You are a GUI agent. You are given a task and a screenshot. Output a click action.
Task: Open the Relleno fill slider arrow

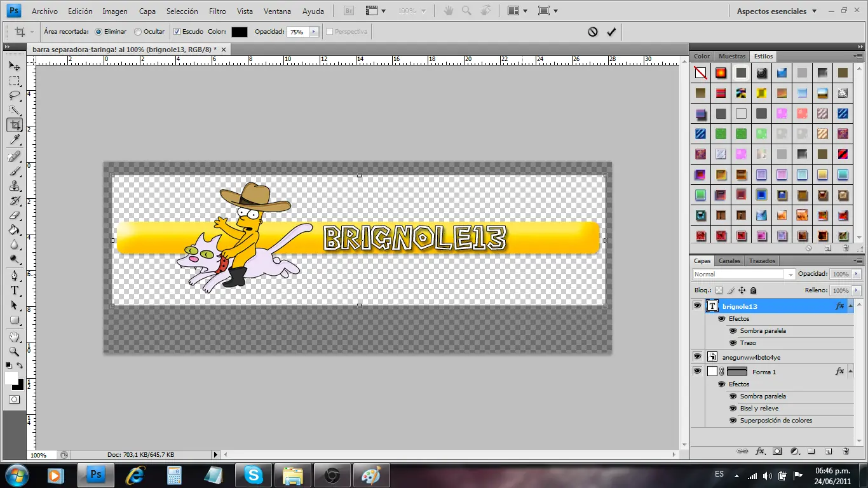(857, 290)
